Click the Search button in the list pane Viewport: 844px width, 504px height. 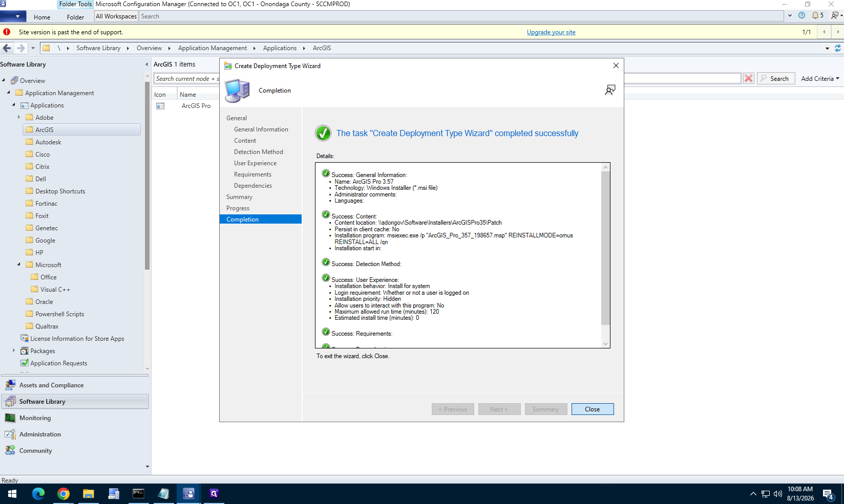776,78
